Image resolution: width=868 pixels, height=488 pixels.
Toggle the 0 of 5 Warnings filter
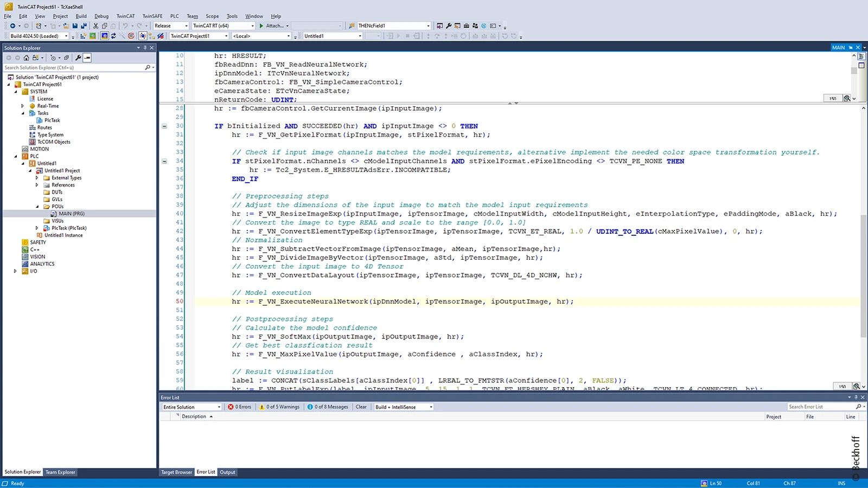pyautogui.click(x=279, y=407)
